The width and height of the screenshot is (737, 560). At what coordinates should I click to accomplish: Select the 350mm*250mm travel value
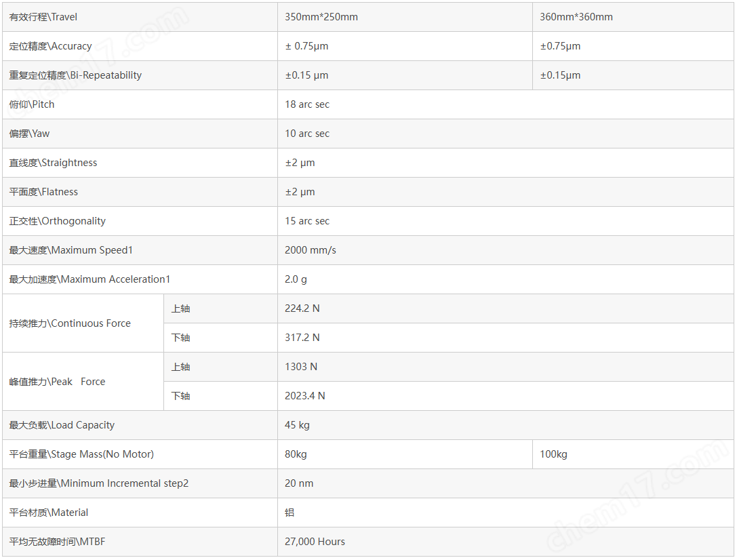(x=321, y=17)
